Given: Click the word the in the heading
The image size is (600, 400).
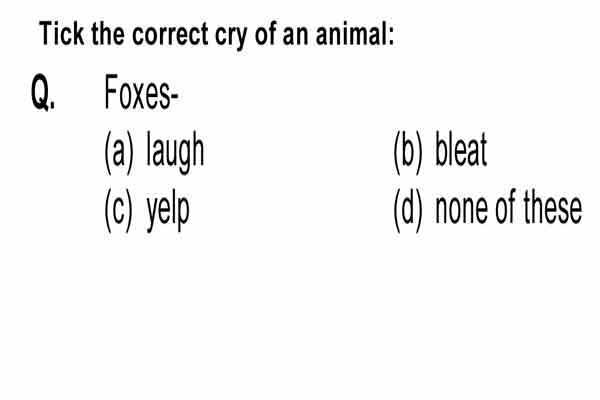Looking at the screenshot, I should pyautogui.click(x=108, y=34).
